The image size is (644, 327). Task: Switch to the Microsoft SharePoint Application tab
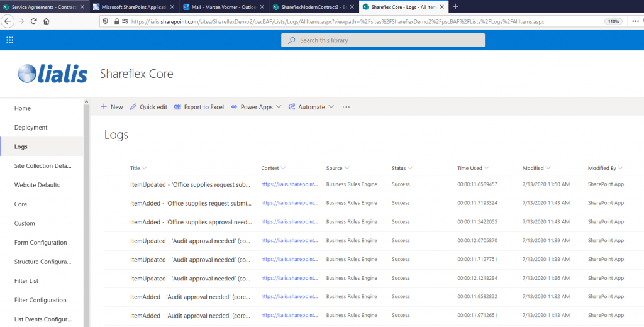[134, 6]
